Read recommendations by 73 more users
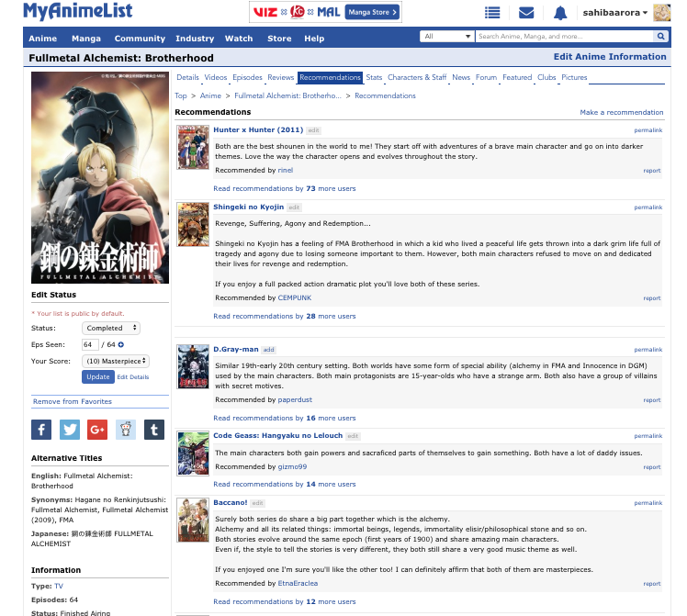The height and width of the screenshot is (616, 687). [285, 189]
